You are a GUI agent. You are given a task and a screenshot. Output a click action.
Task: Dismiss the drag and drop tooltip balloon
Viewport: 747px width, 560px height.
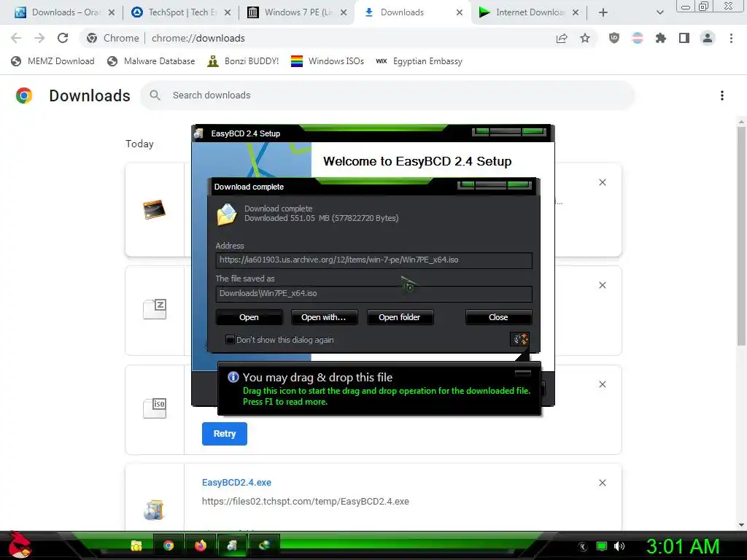[522, 373]
